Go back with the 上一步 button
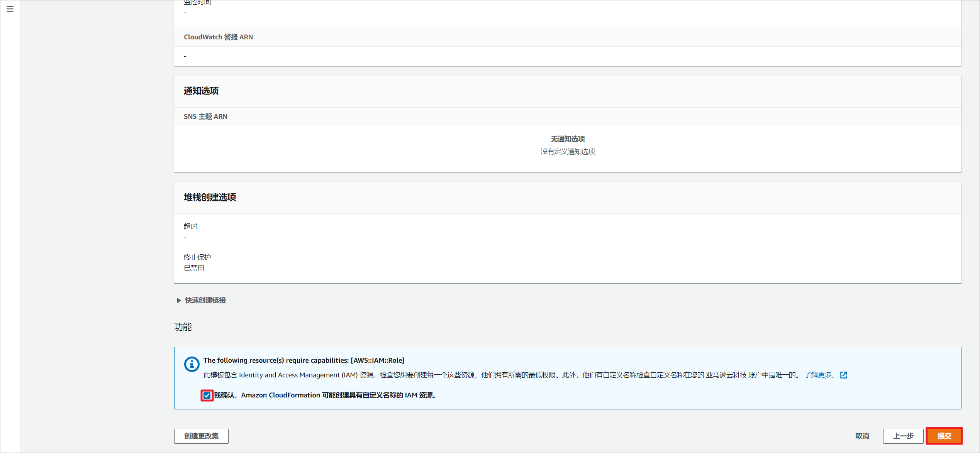 903,436
